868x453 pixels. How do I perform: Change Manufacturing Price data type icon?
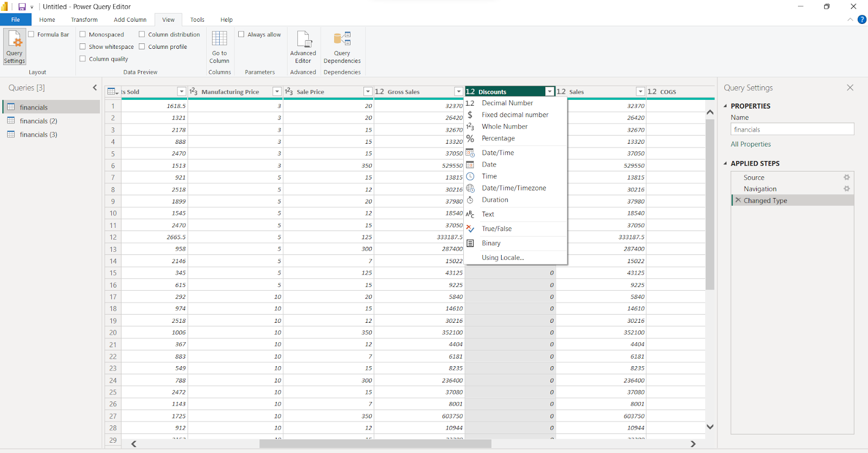tap(193, 92)
